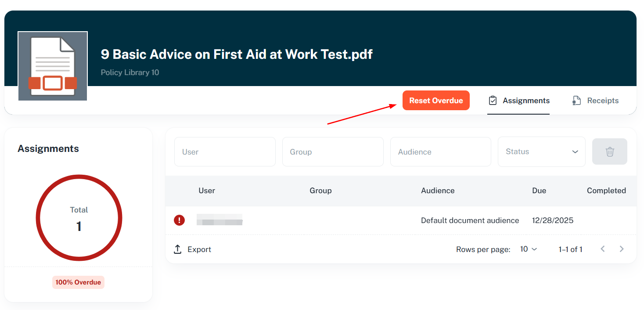Screen dimensions: 644x310
Task: Sort by the Due column header
Action: (x=539, y=191)
